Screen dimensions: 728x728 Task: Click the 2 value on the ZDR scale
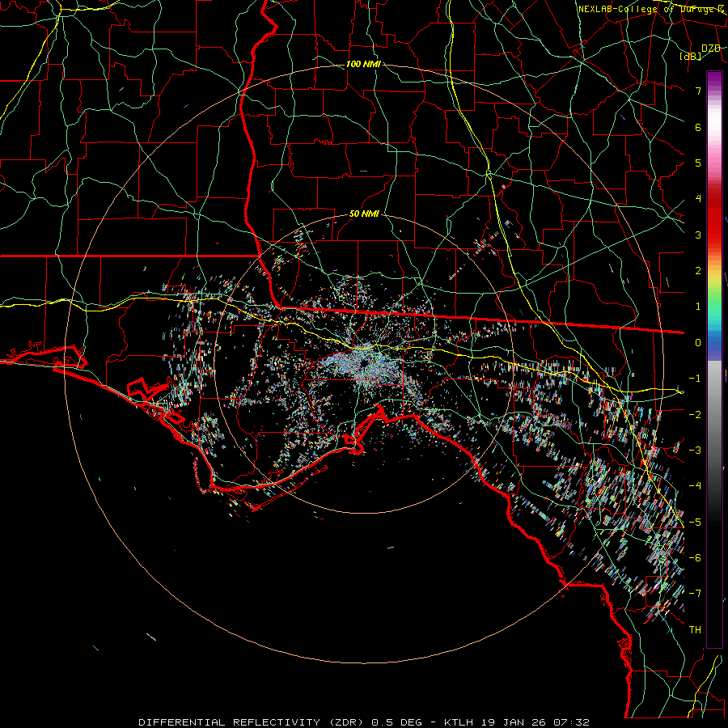pos(698,271)
